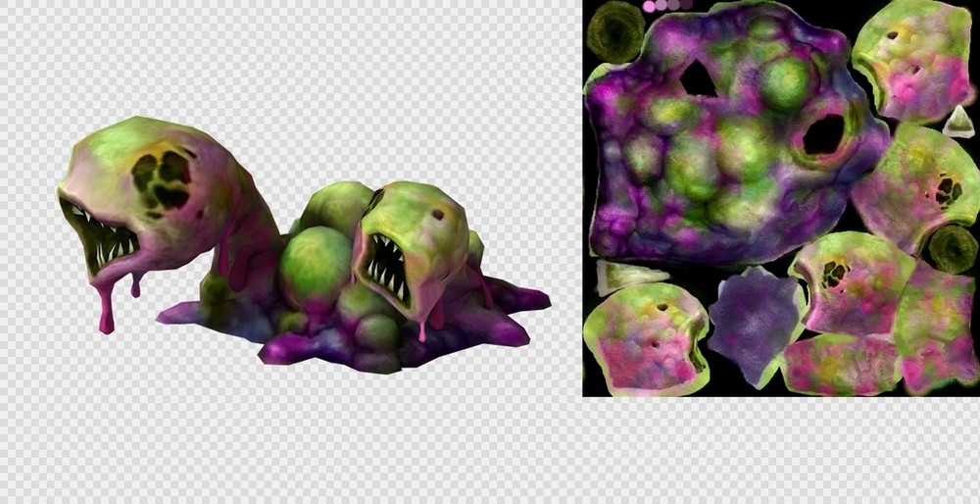980x504 pixels.
Task: Click the right slime head's open mouth
Action: click(x=387, y=272)
